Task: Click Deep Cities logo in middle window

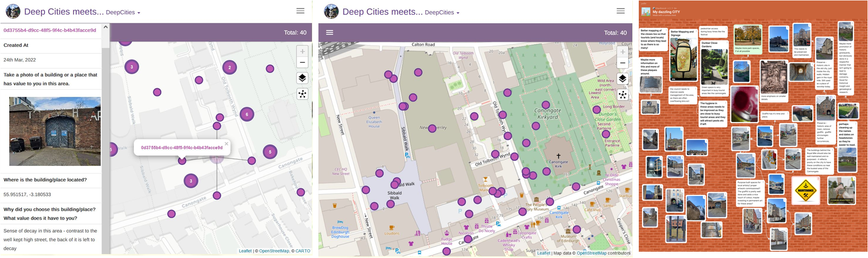Action: pyautogui.click(x=331, y=11)
